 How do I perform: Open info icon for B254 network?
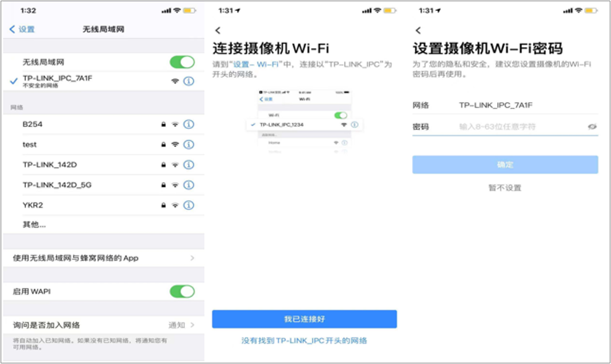pos(189,124)
